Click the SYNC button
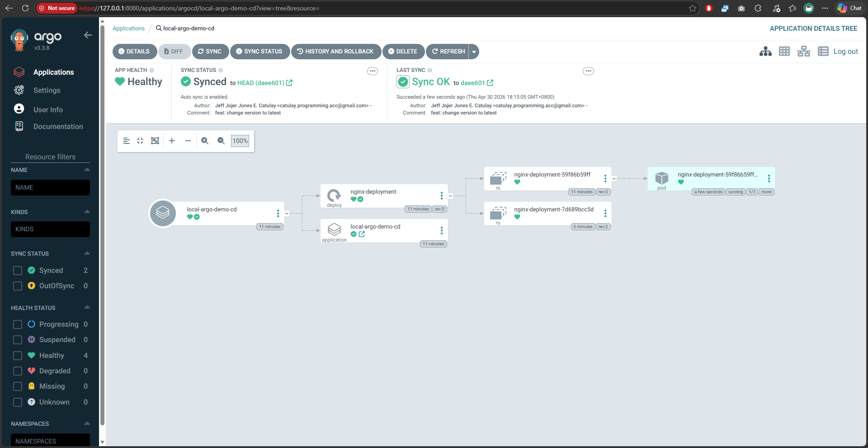Image resolution: width=868 pixels, height=448 pixels. (210, 51)
